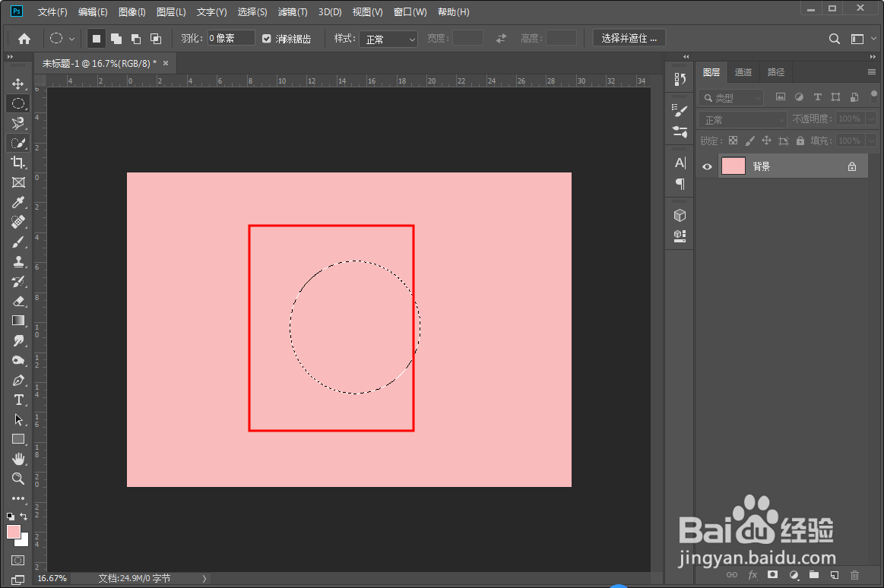Image resolution: width=884 pixels, height=588 pixels.
Task: Select the Gradient tool
Action: 18,321
